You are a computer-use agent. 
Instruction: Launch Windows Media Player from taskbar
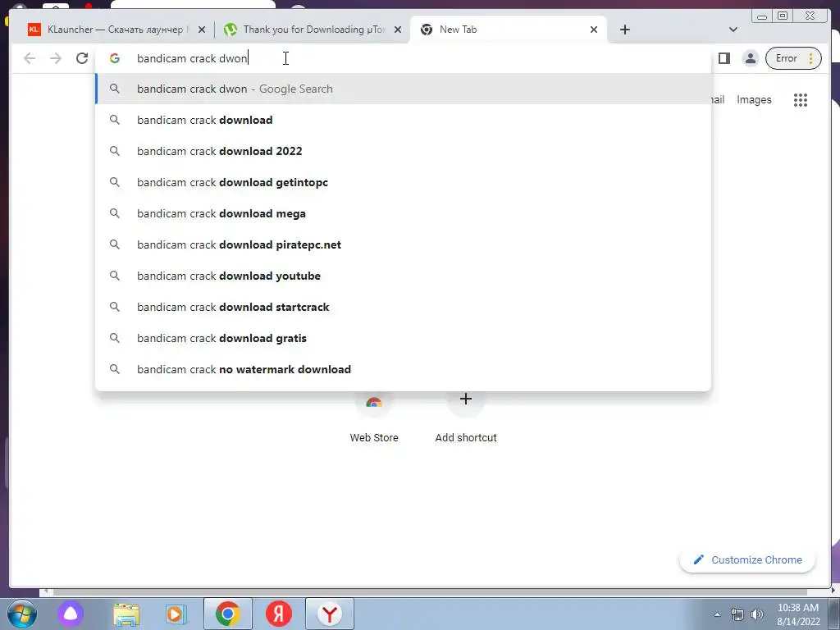pyautogui.click(x=176, y=614)
